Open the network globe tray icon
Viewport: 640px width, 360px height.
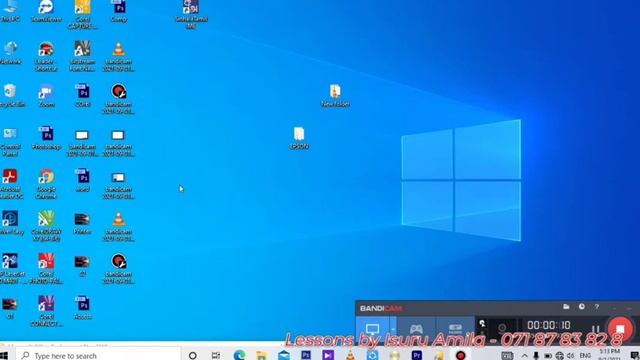tap(560, 356)
